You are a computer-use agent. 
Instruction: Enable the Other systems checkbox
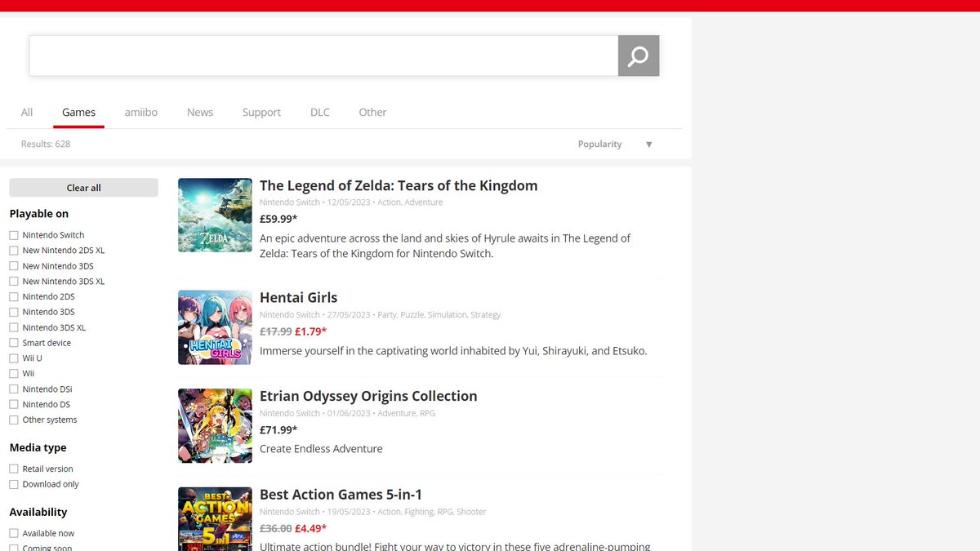(x=14, y=420)
